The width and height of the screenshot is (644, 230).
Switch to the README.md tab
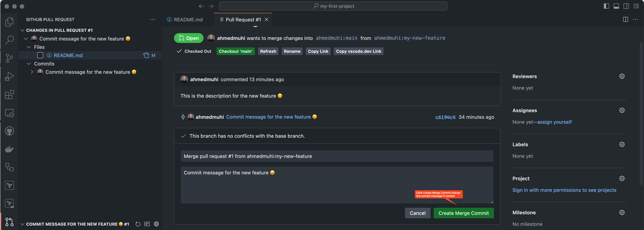tap(188, 19)
